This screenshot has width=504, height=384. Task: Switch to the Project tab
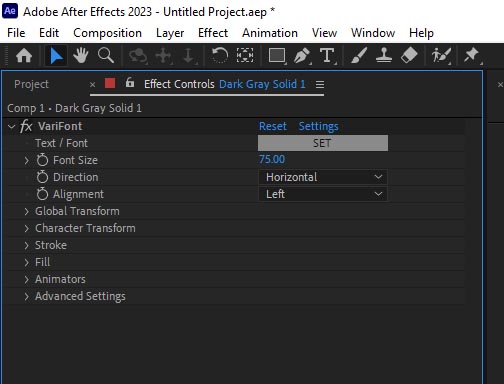pos(31,84)
